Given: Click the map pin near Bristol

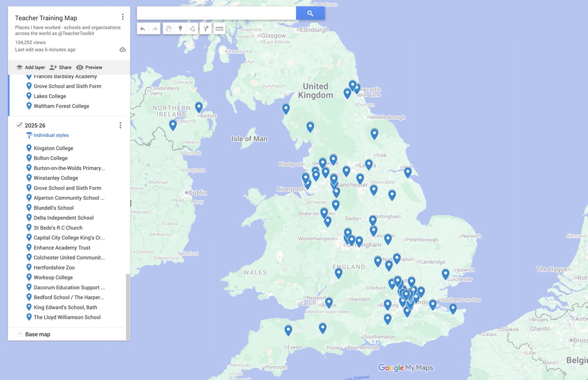Looking at the screenshot, I should [329, 303].
